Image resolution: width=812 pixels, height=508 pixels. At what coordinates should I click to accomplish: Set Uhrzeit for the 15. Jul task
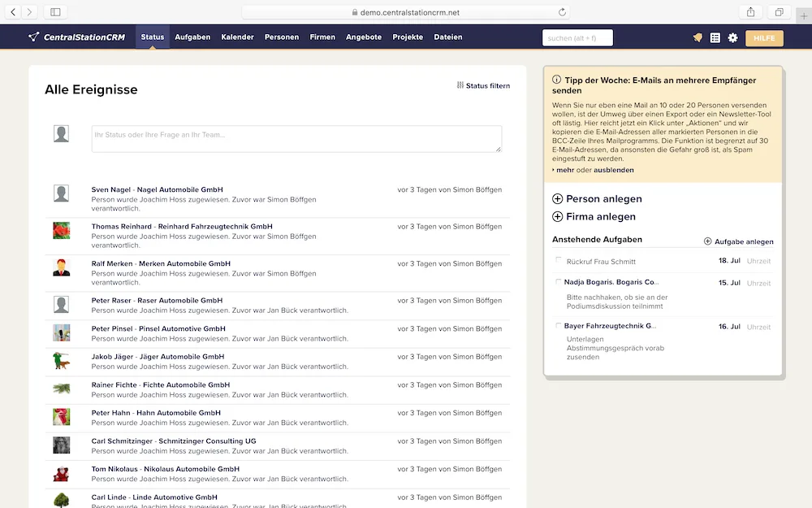(758, 283)
